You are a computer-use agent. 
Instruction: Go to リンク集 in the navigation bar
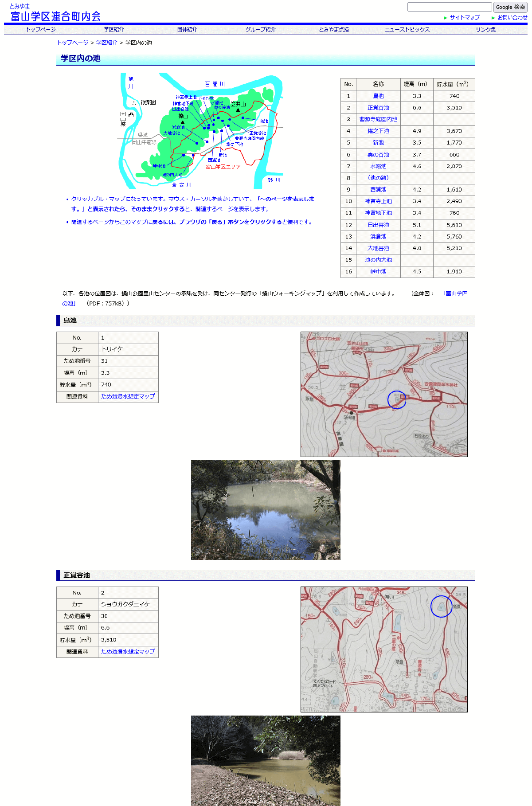tap(485, 30)
